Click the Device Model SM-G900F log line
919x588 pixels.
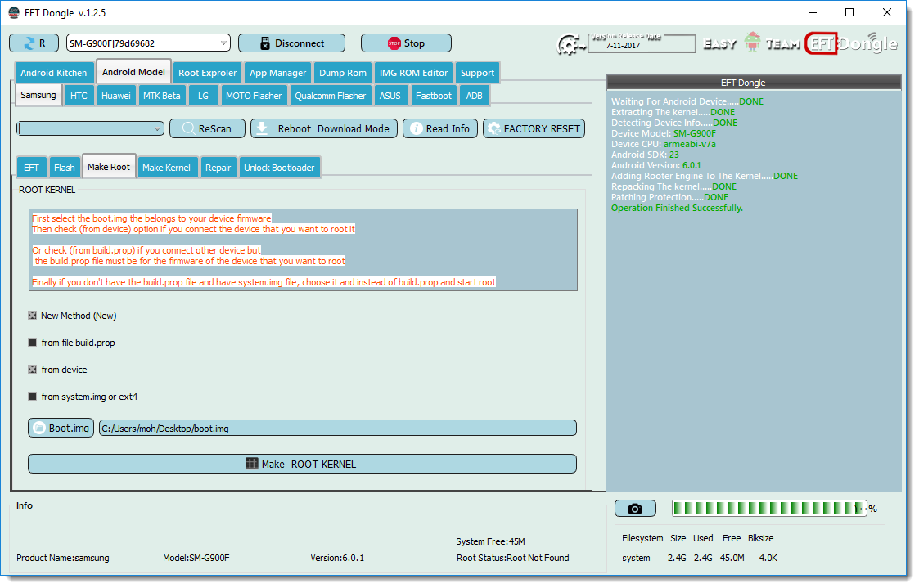(x=664, y=133)
